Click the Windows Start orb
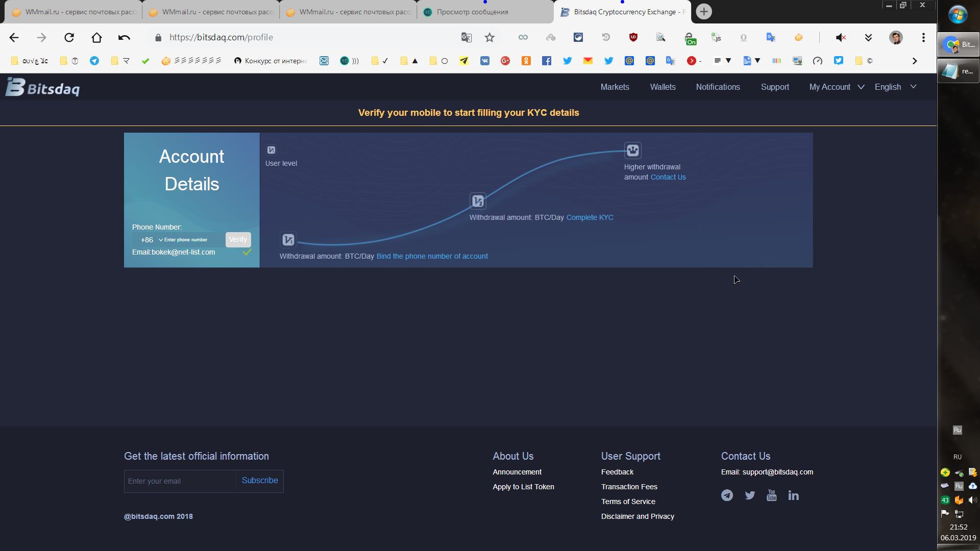 pos(958,14)
